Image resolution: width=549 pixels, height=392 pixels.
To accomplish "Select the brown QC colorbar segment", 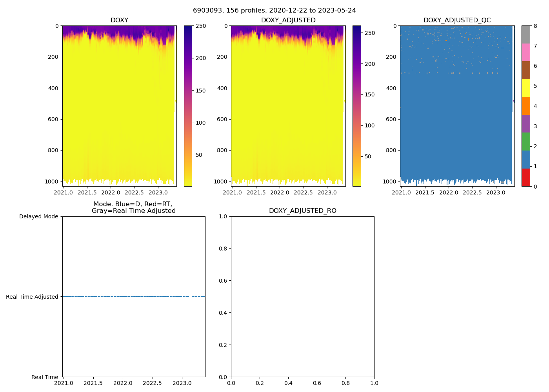I will tap(525, 70).
